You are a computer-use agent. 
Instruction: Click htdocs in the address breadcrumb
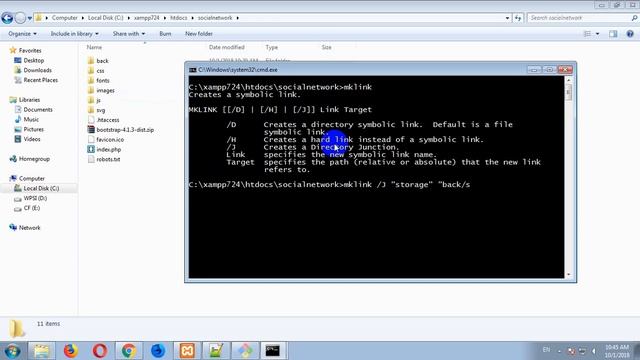178,18
